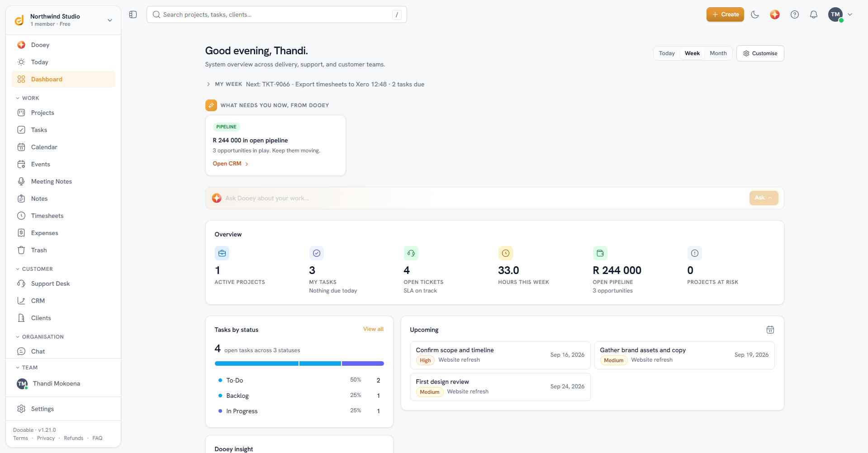Viewport: 868px width, 453px height.
Task: Open notifications bell icon
Action: click(x=814, y=14)
